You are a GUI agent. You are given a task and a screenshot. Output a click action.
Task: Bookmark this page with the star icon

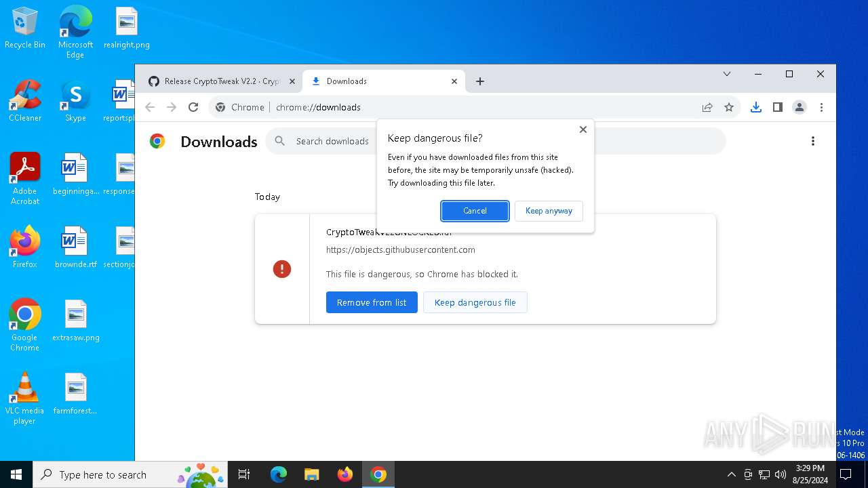[729, 107]
